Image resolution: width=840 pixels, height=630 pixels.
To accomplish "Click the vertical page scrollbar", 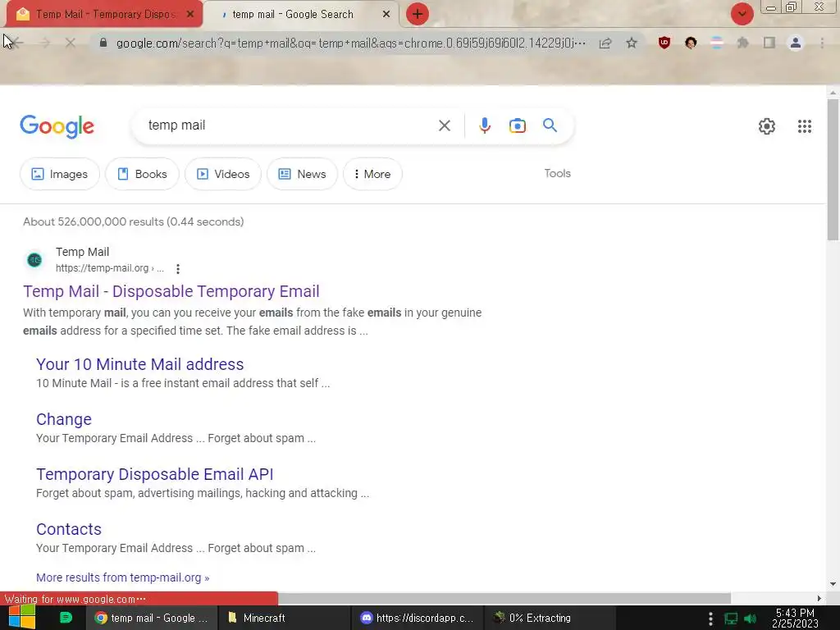I will click(x=833, y=169).
